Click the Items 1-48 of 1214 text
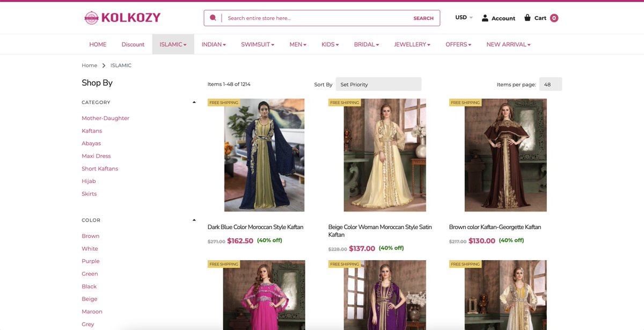This screenshot has width=644, height=330. click(x=229, y=84)
